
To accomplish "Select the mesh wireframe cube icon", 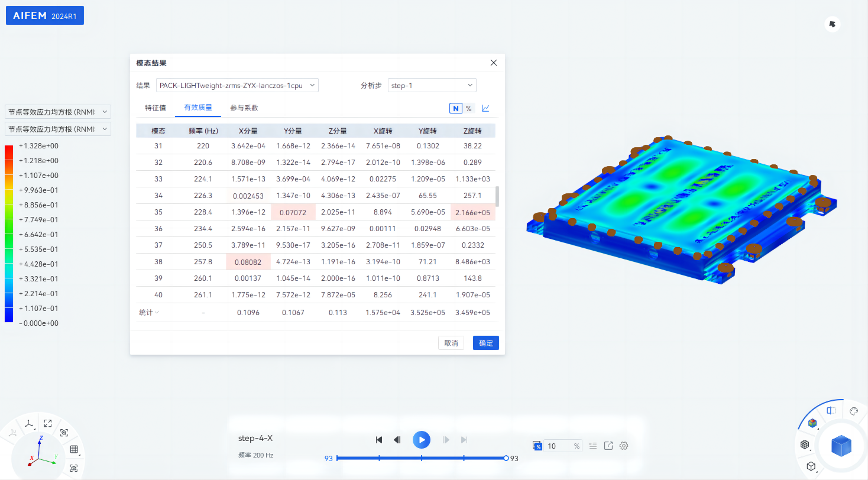I will pyautogui.click(x=804, y=445).
